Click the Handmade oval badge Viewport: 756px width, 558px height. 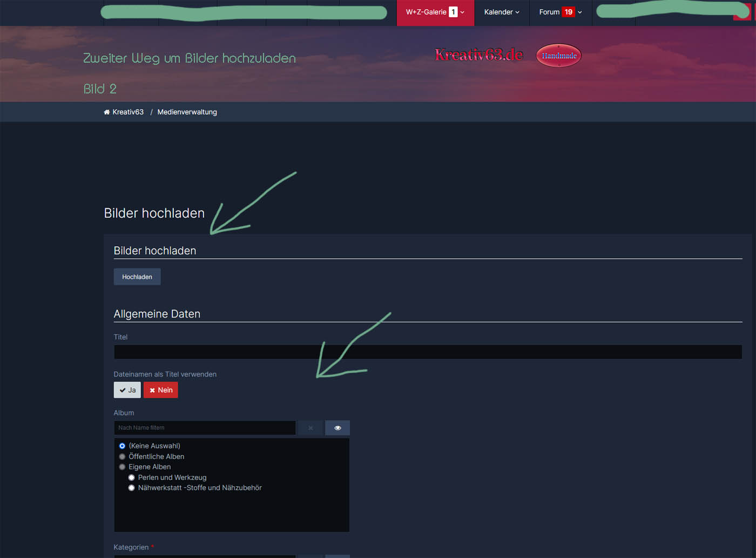(559, 56)
